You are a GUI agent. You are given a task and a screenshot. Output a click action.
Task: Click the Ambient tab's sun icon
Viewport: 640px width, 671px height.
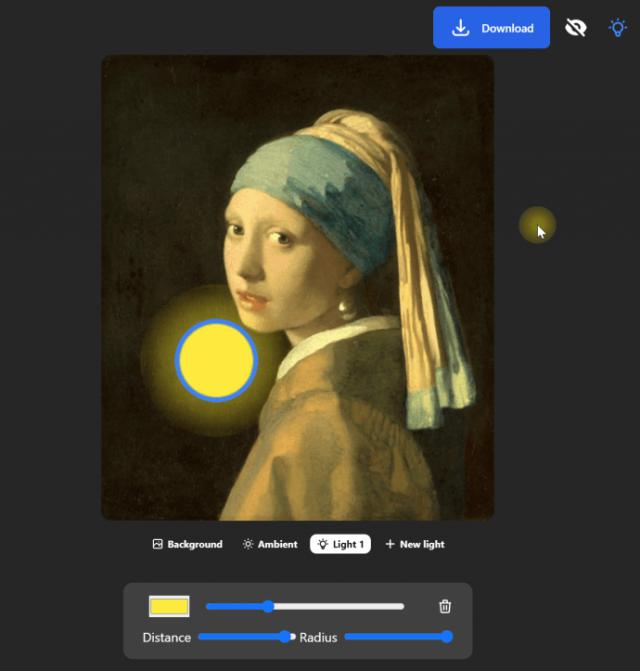click(248, 544)
